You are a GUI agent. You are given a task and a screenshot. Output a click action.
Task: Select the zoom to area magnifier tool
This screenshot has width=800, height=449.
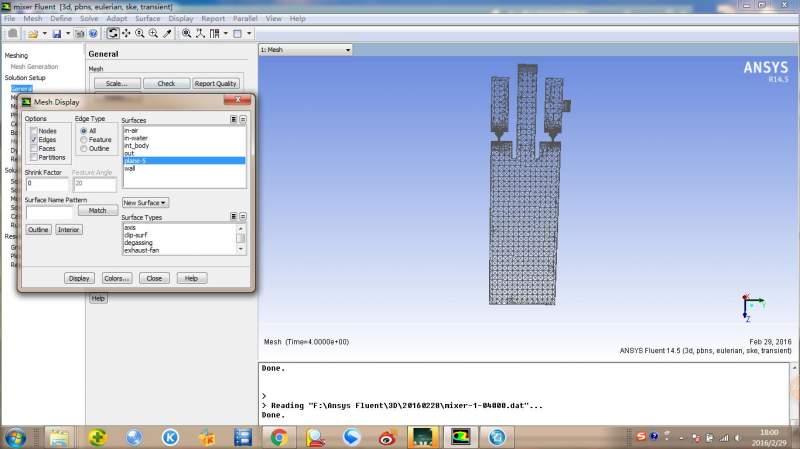153,34
